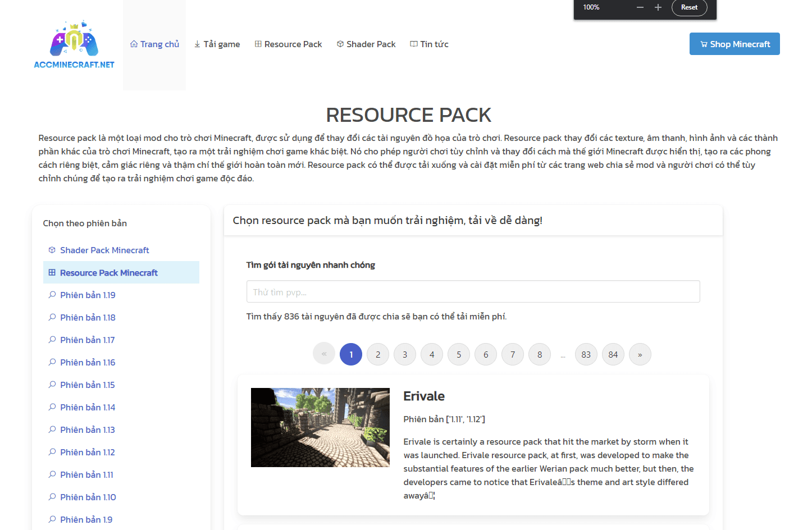Go to next page with » button
The image size is (812, 530).
pos(640,354)
